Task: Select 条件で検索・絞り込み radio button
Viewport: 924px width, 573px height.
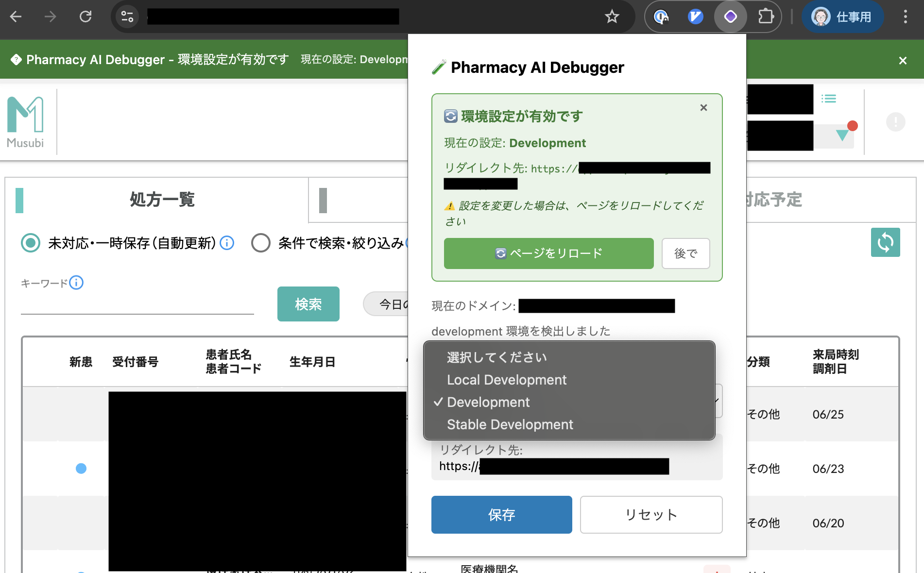Action: coord(261,243)
